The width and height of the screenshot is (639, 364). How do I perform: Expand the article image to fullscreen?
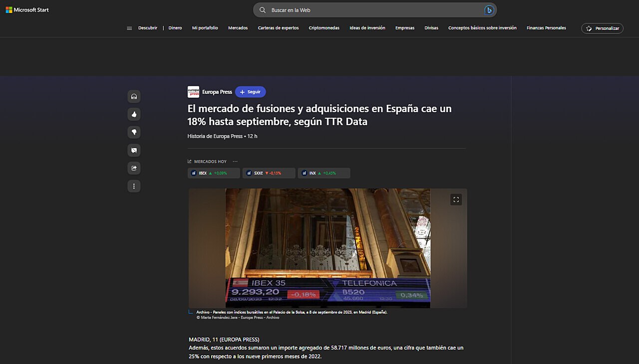point(456,199)
